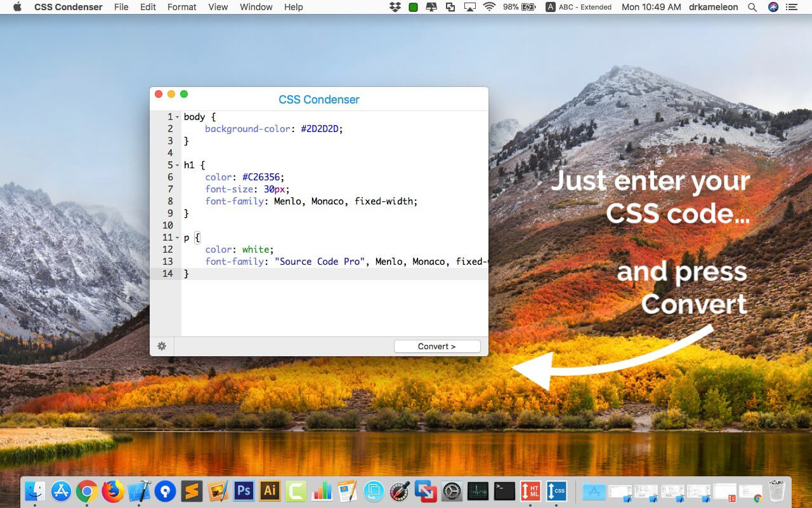
Task: Click the blue CSS Condenser dock icon
Action: tap(556, 491)
